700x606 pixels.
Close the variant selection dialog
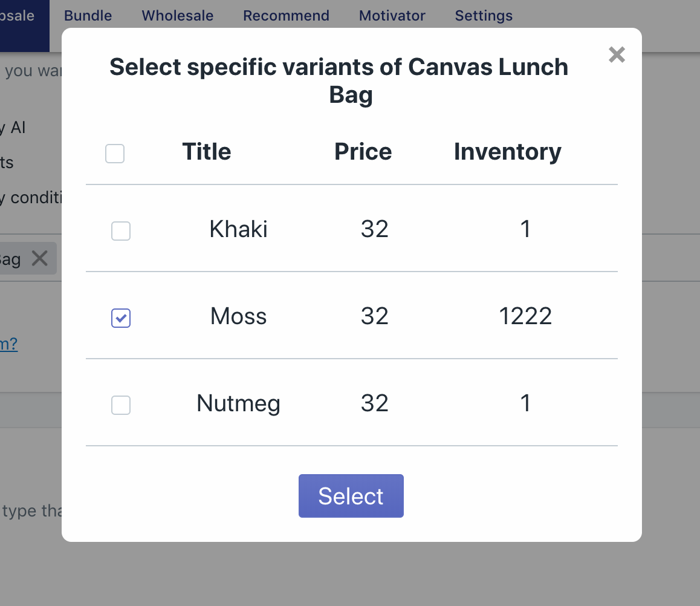point(617,55)
